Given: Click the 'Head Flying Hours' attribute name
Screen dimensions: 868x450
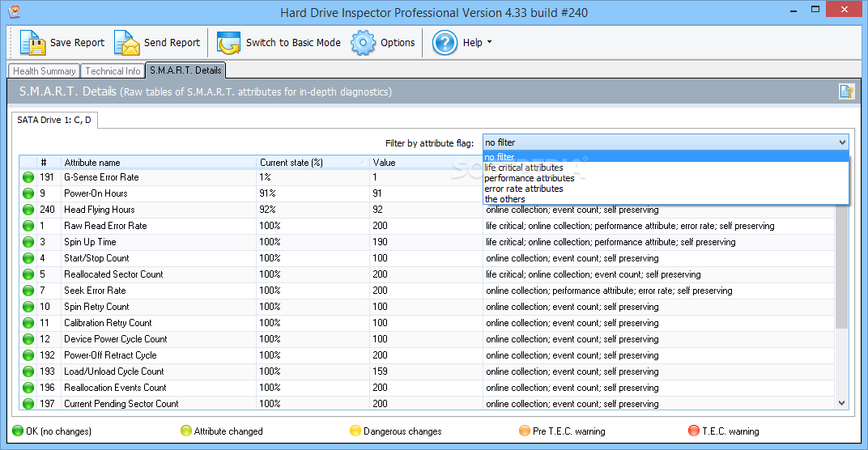Looking at the screenshot, I should pyautogui.click(x=99, y=210).
